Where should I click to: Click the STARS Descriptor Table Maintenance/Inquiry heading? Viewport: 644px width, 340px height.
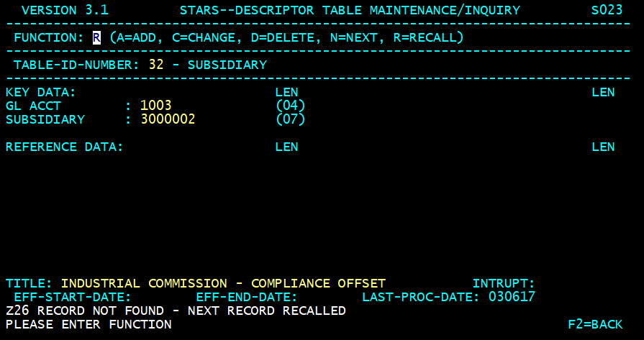pos(349,10)
